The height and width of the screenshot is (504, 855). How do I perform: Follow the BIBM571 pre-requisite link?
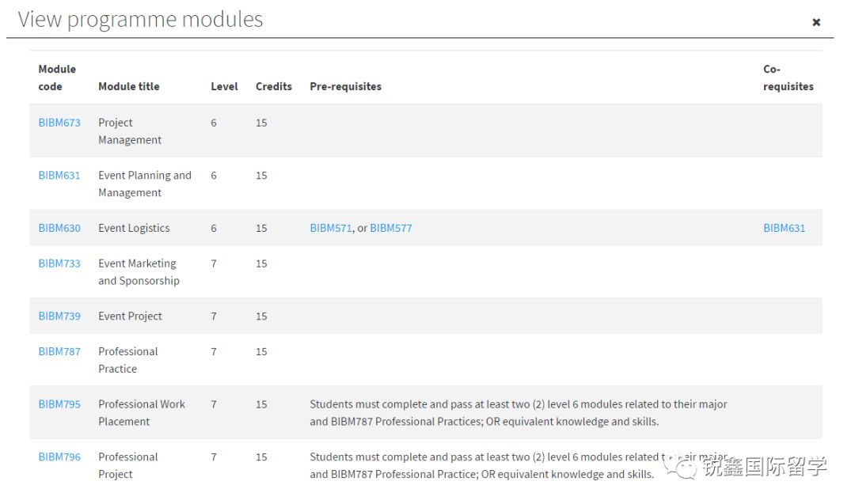pos(330,228)
